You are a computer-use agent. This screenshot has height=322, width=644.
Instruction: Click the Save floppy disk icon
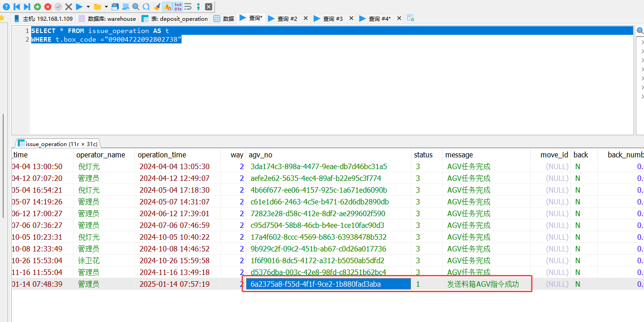pyautogui.click(x=115, y=7)
